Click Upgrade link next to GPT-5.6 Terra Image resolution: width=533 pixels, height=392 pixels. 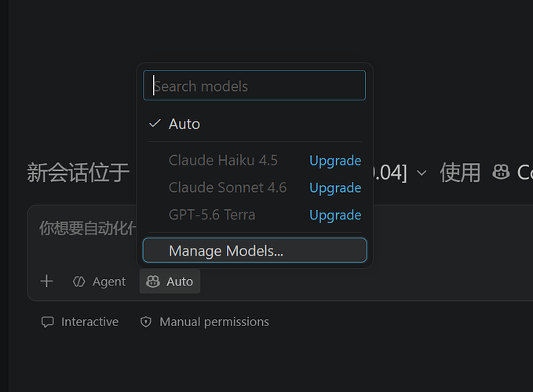tap(335, 215)
